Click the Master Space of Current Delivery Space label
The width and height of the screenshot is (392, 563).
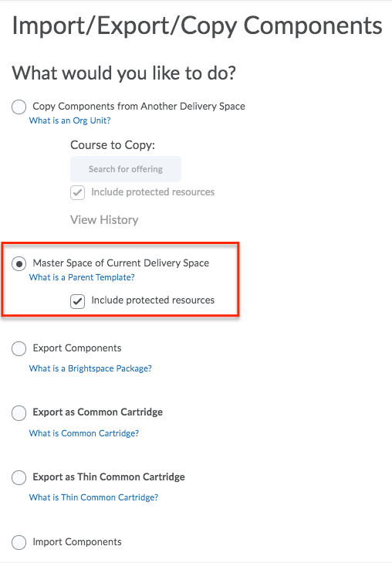pos(121,263)
